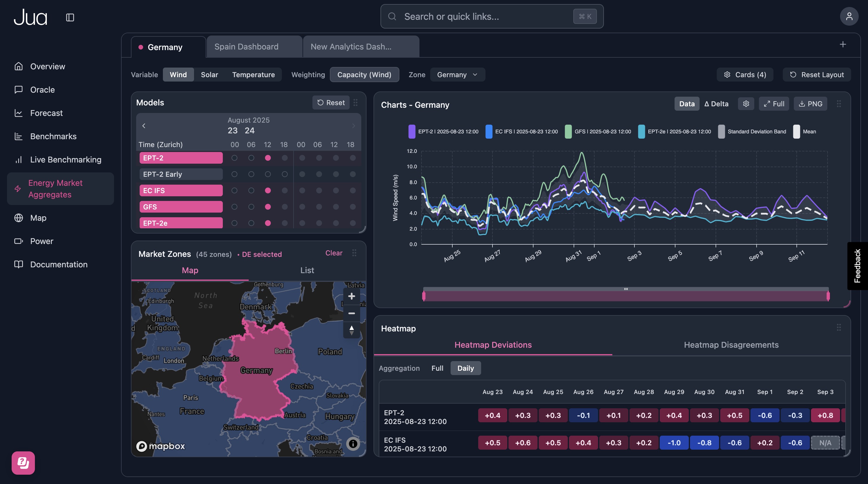Zoom in on the Market Zones map

[x=351, y=296]
